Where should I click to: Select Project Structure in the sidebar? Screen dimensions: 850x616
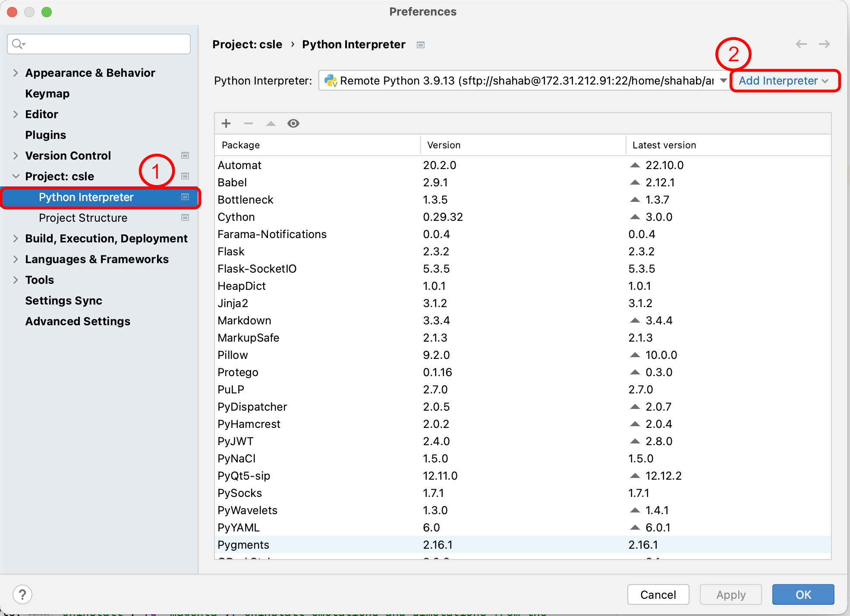83,218
